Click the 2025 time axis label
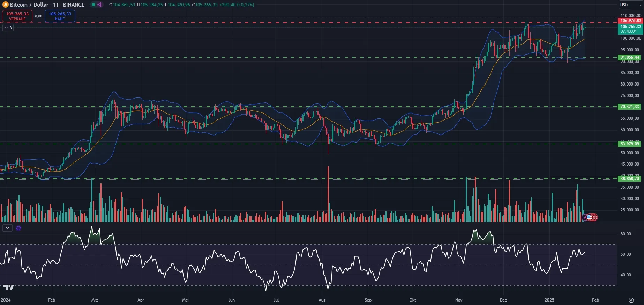The image size is (644, 305). click(549, 300)
